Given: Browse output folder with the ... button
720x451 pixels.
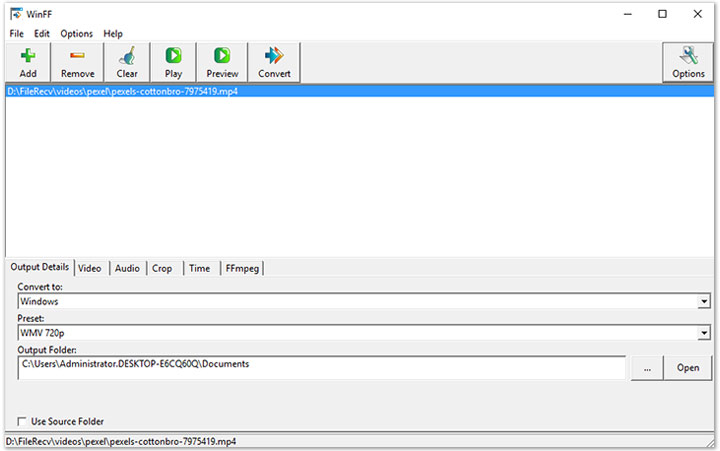Looking at the screenshot, I should tap(647, 368).
